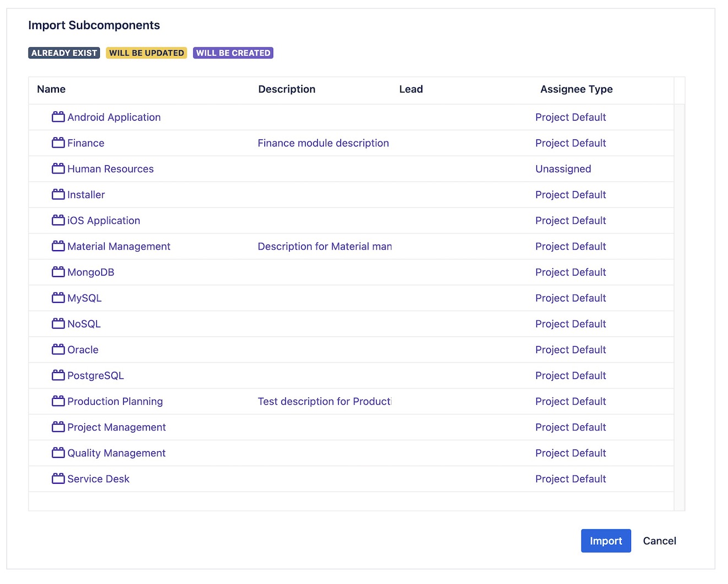Edit the Finance module description text

pos(323,143)
